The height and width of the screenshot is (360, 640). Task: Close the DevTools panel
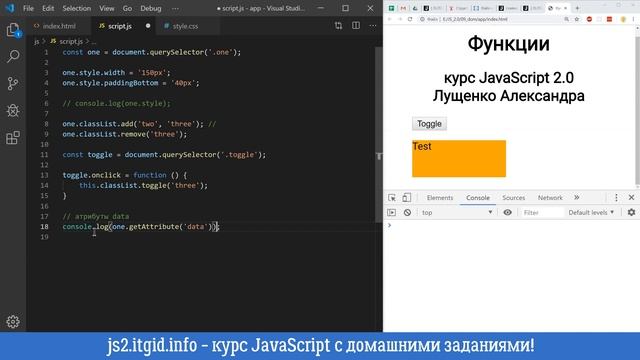click(x=631, y=198)
